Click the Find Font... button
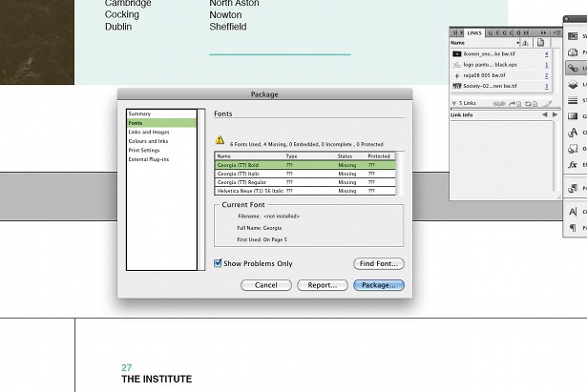The image size is (587, 392). (x=379, y=263)
